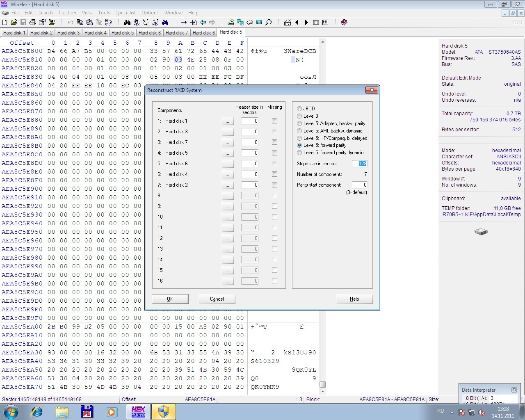Screen dimensions: 525x420
Task: Click the Find Hex Values icon
Action: pos(137,22)
